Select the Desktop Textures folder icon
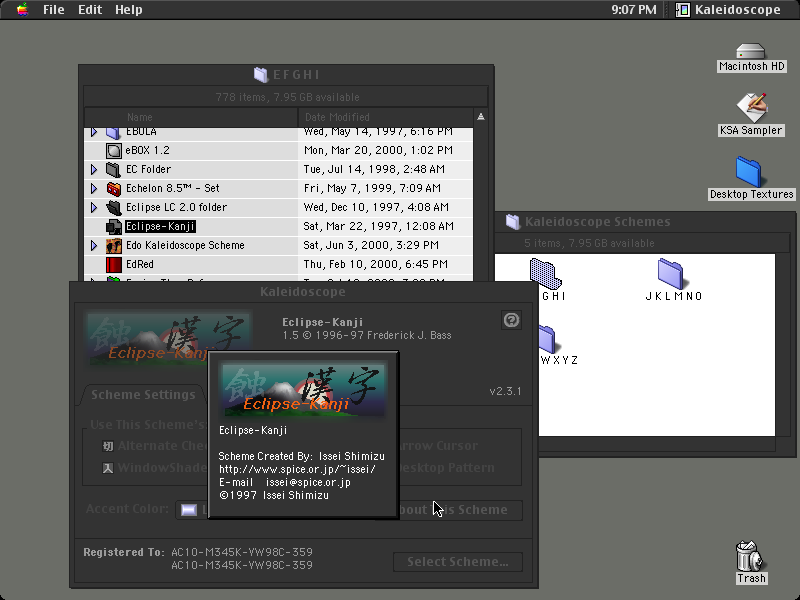This screenshot has height=600, width=800. point(751,179)
